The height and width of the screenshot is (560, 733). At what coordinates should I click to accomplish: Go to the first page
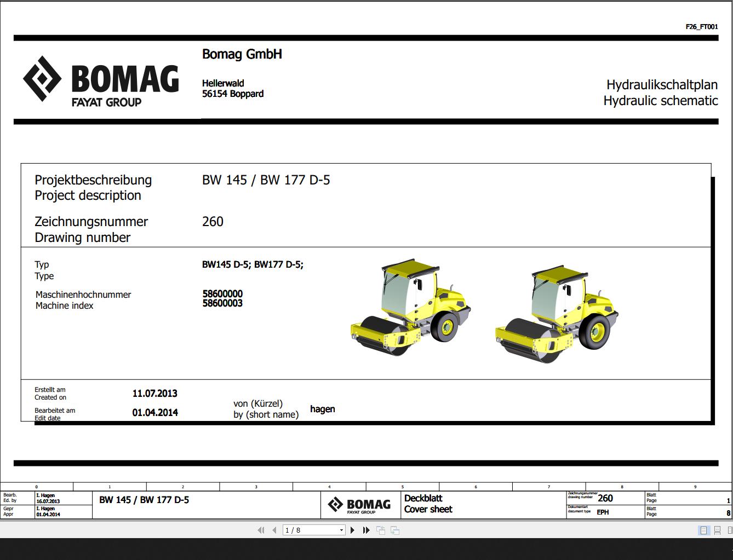click(261, 530)
